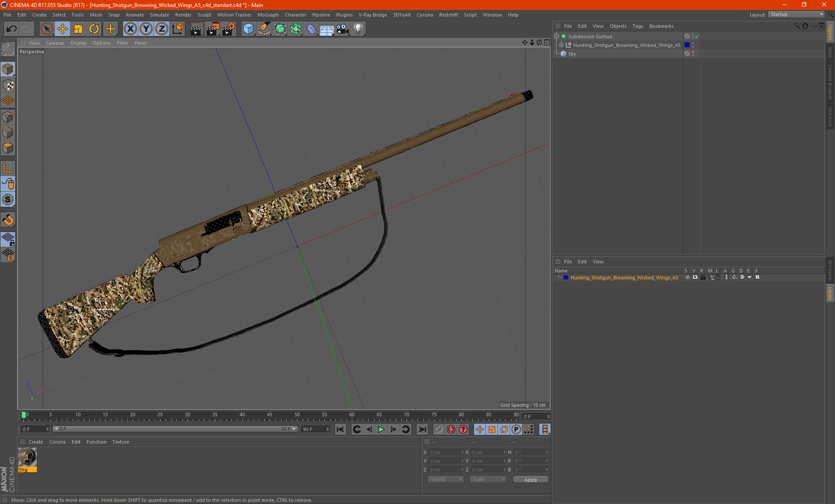The width and height of the screenshot is (835, 504).
Task: Click Record Active Objects button
Action: coord(439,429)
